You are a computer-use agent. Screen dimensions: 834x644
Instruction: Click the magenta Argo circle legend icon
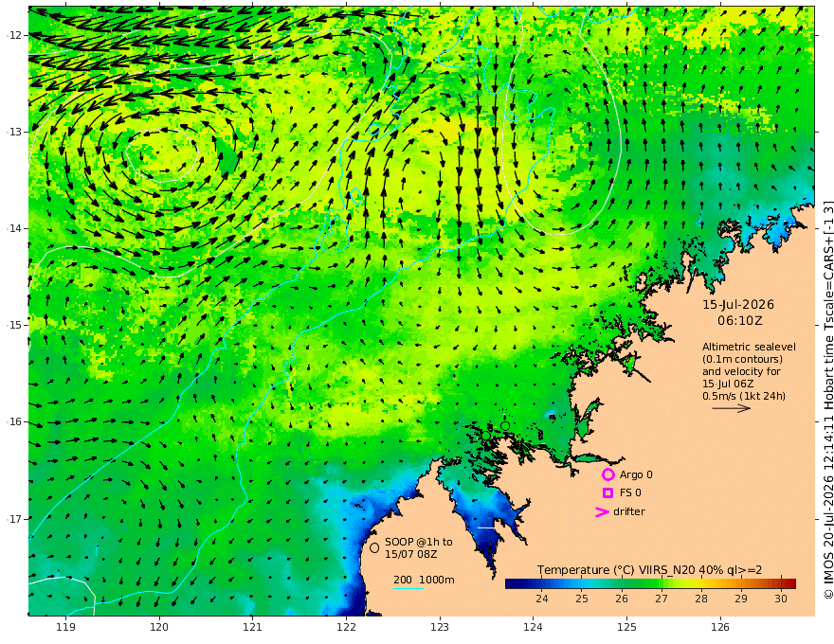coord(607,474)
